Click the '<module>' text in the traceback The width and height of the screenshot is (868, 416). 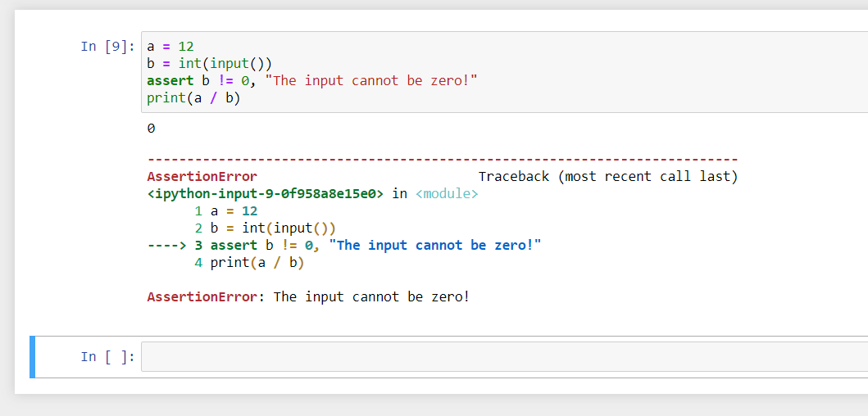coord(447,194)
